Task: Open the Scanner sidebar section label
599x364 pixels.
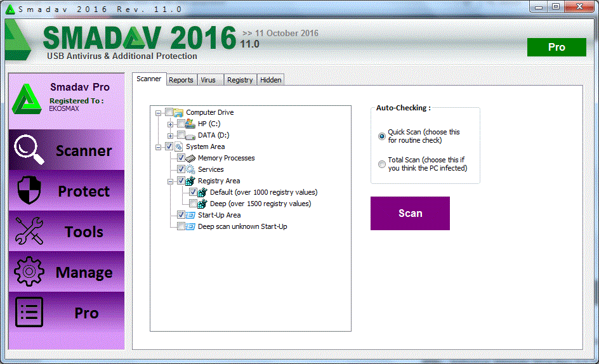Action: pyautogui.click(x=84, y=151)
